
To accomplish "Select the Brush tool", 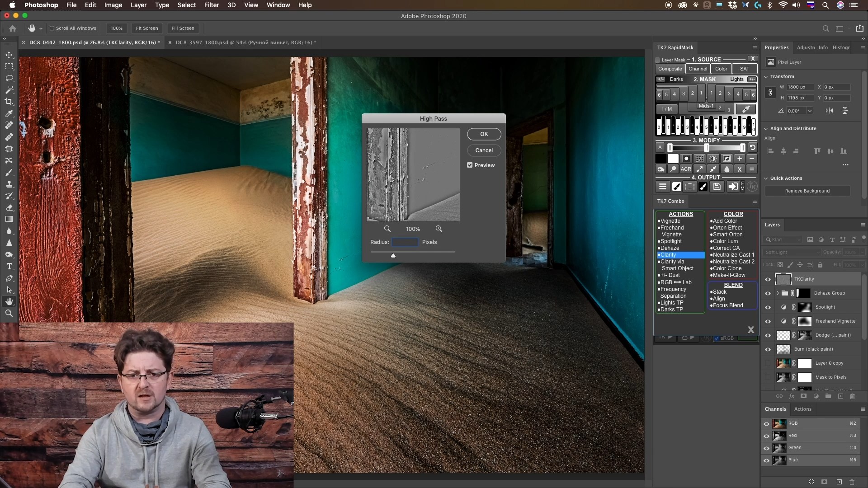I will click(9, 173).
